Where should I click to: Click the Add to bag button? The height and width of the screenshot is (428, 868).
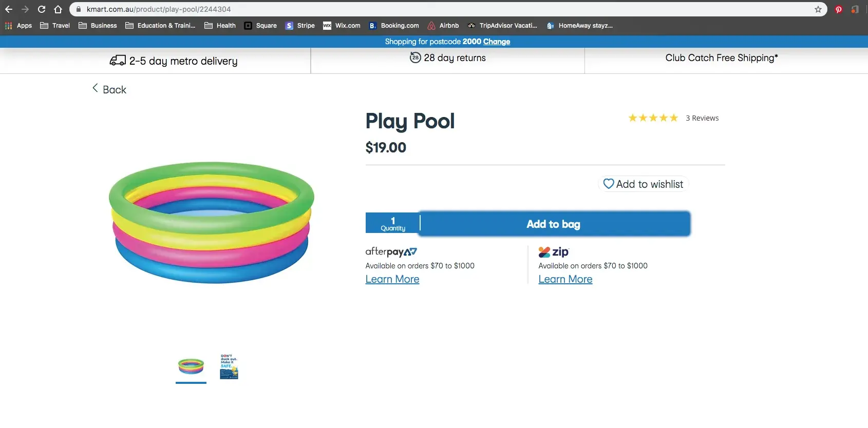[554, 224]
